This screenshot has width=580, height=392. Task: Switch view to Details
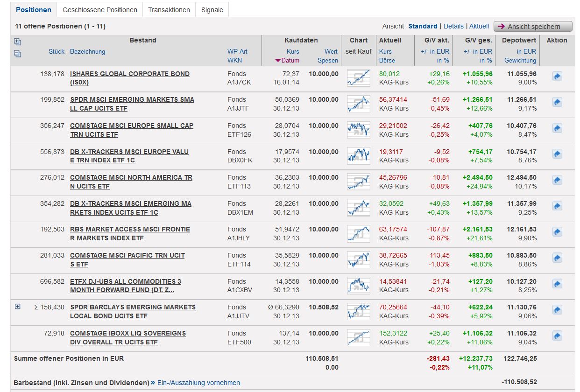(x=453, y=26)
